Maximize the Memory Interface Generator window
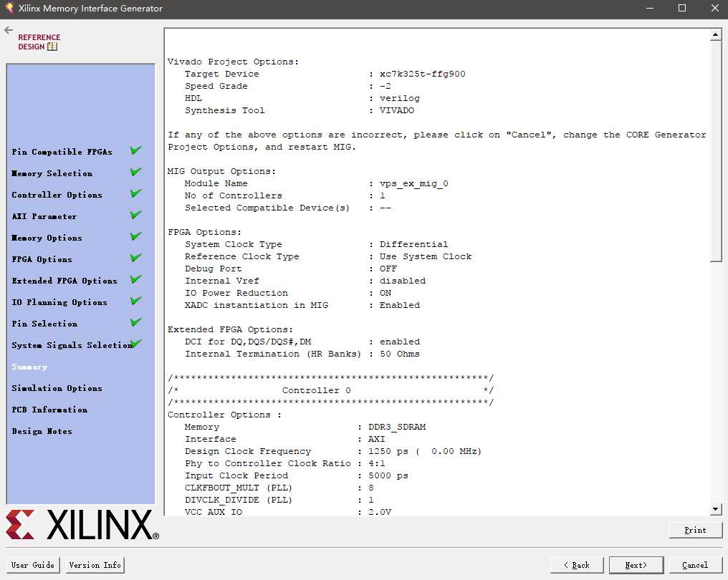This screenshot has height=580, width=728. tap(682, 8)
